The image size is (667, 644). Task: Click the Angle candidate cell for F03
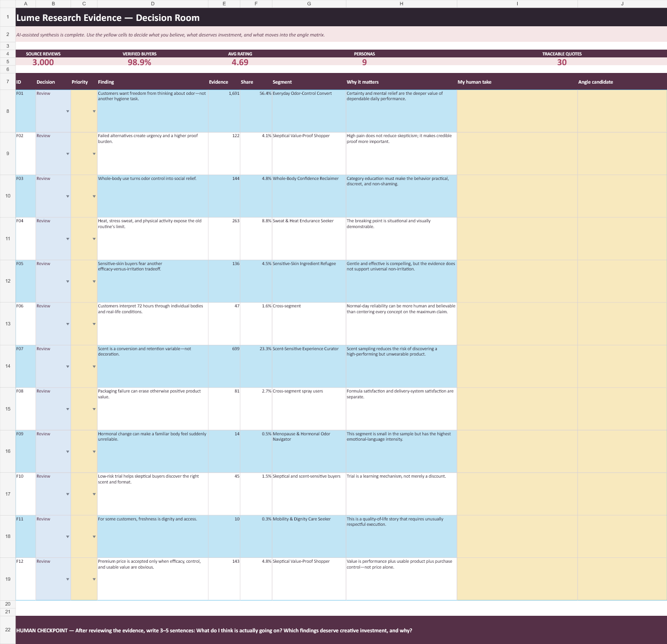pyautogui.click(x=622, y=196)
